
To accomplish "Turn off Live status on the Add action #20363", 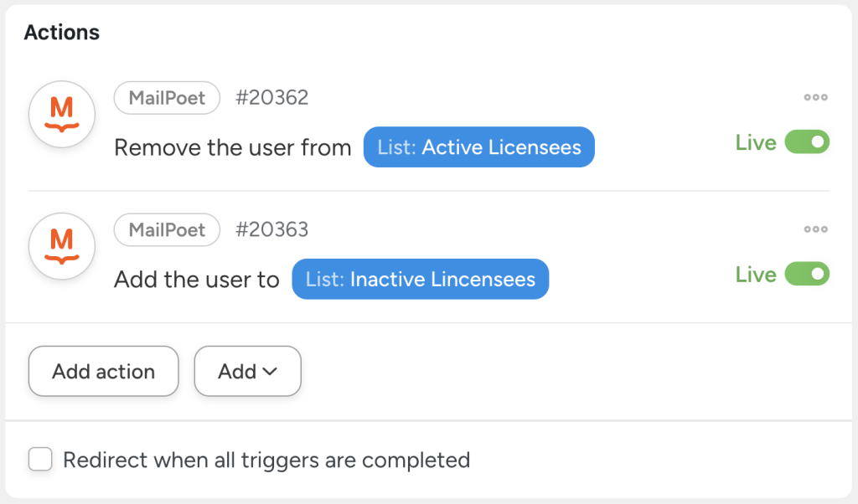I will pyautogui.click(x=806, y=274).
